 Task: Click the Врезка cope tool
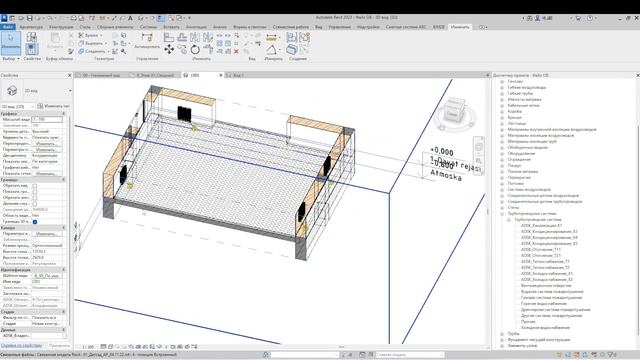coord(90,36)
